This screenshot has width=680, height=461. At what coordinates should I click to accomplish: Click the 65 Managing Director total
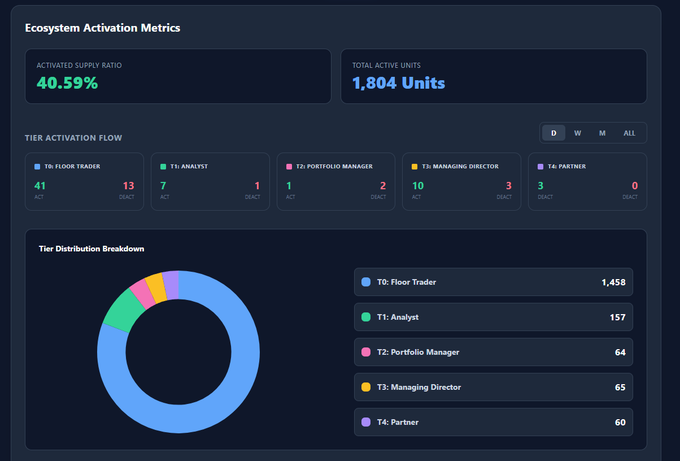[620, 387]
